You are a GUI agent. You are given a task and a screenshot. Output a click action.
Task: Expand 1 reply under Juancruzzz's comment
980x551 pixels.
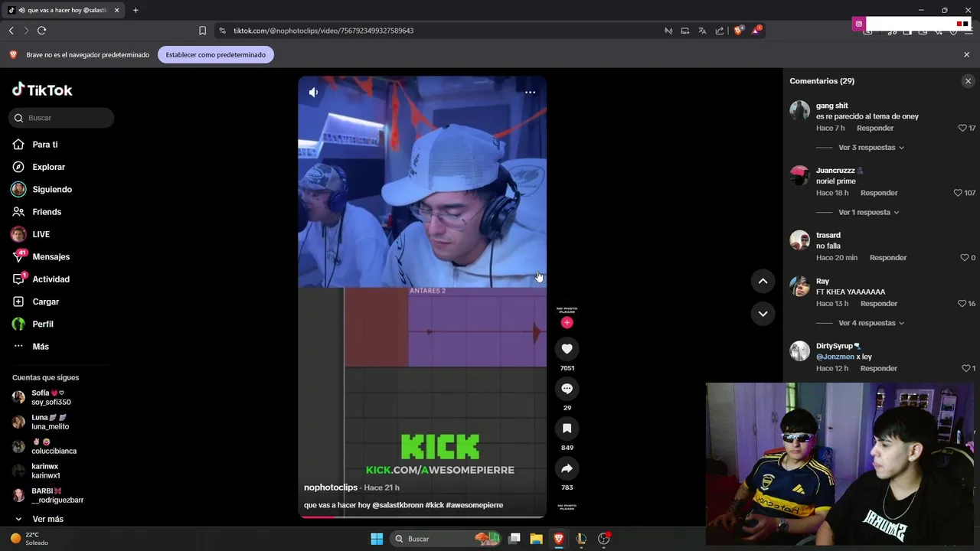[x=869, y=212]
